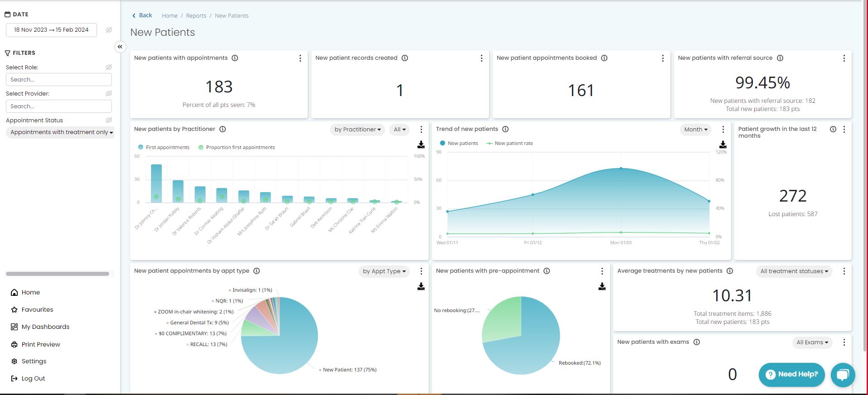
Task: Go to My Dashboards in sidebar
Action: pos(45,327)
